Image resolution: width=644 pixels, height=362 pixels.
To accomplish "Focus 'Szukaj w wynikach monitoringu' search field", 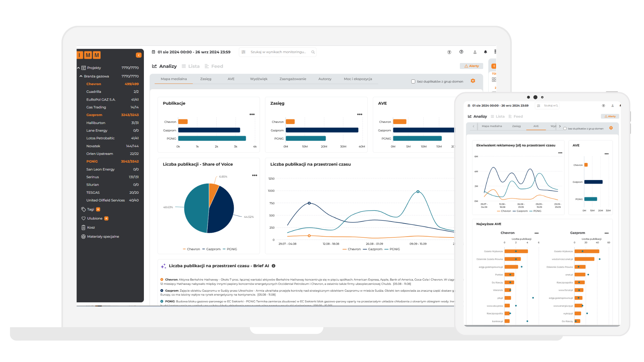I will 278,52.
